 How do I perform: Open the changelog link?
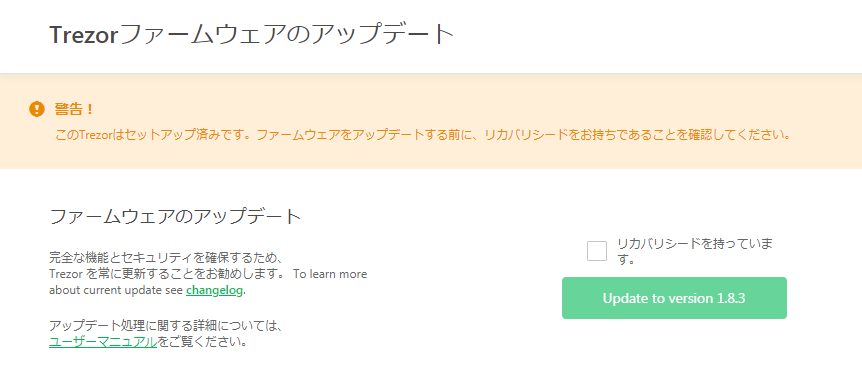[x=214, y=290]
